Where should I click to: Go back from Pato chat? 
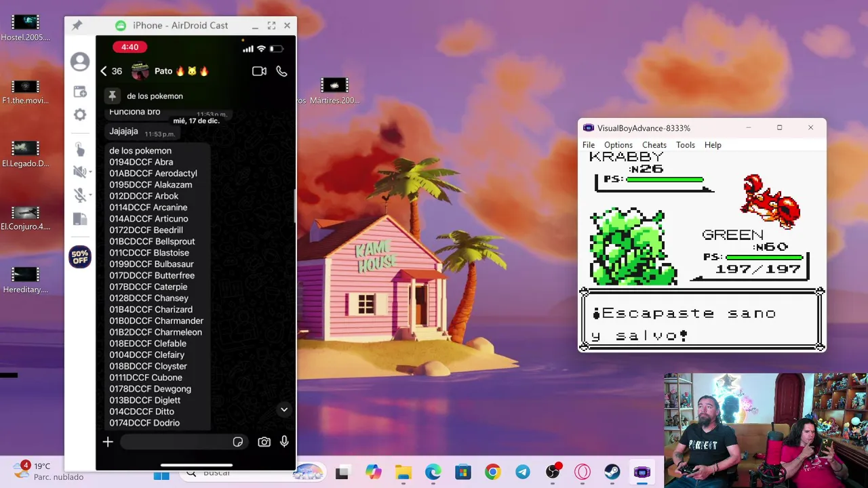click(x=104, y=71)
